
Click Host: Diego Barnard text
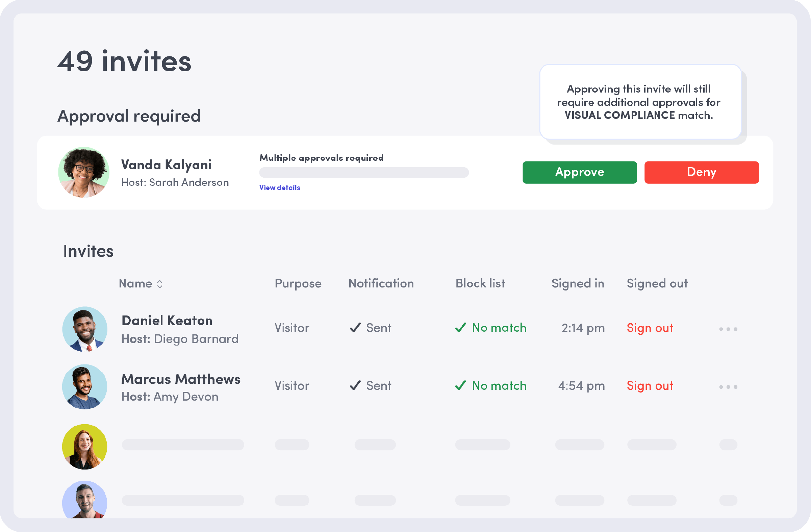click(x=180, y=339)
